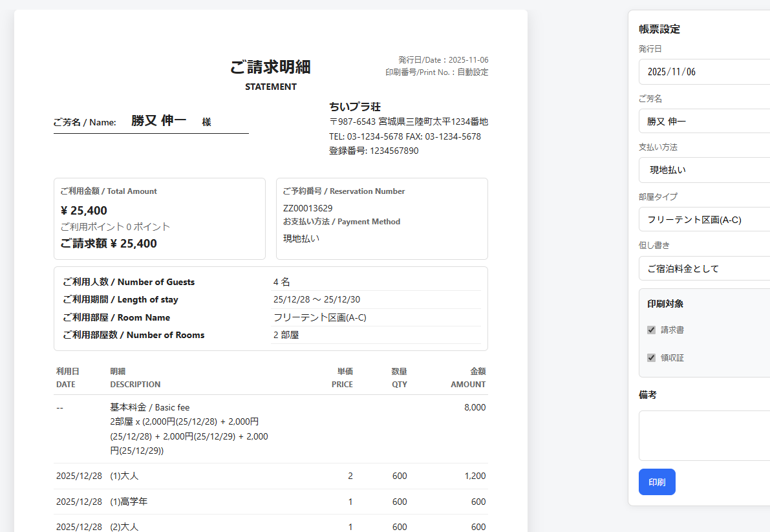
Task: Click 現地払い in the payment method box
Action: pyautogui.click(x=301, y=239)
